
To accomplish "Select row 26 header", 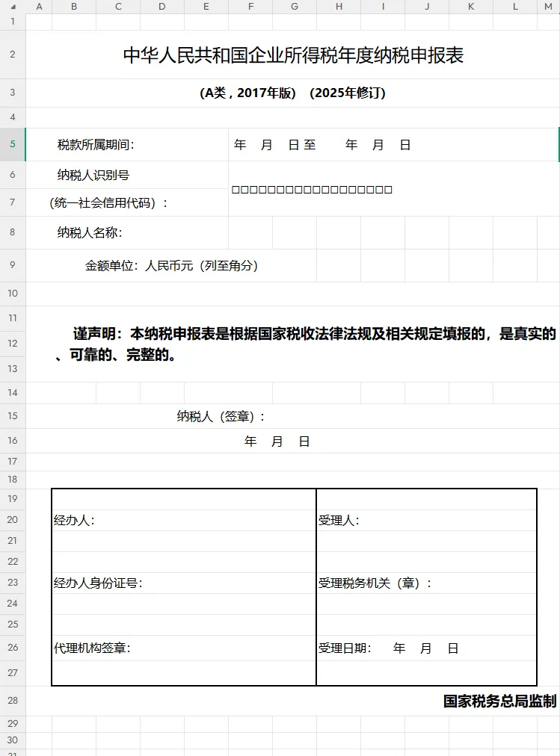I will pos(13,648).
